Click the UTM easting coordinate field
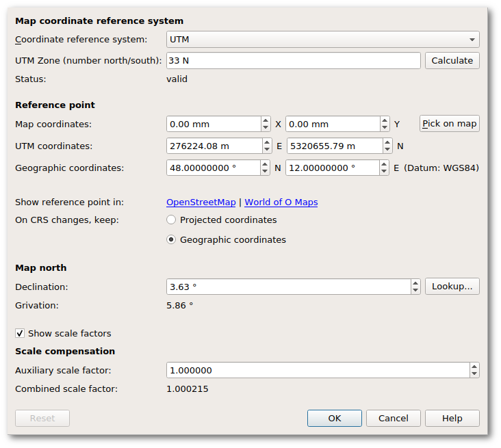 (x=214, y=146)
